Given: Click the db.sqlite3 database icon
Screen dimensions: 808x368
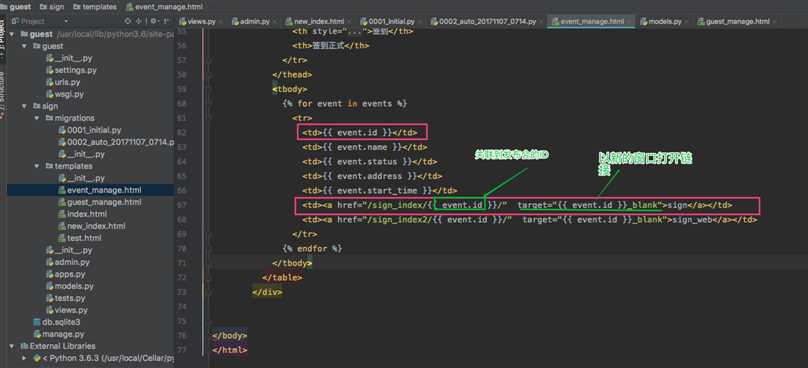Looking at the screenshot, I should [x=37, y=322].
